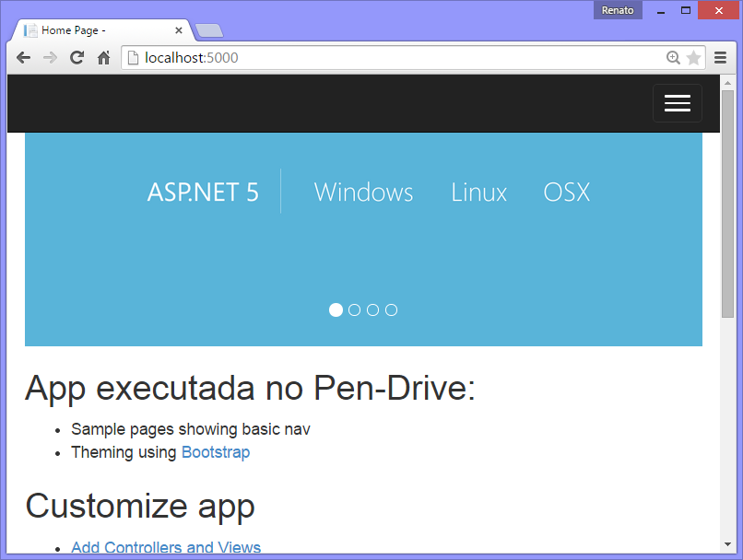Maximize the Chrome window
The height and width of the screenshot is (560, 743).
point(685,10)
